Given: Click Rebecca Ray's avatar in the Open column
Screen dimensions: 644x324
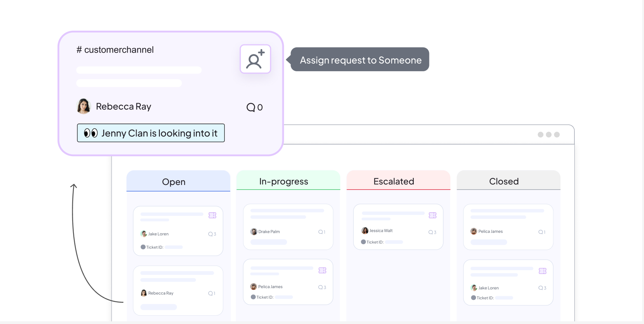Looking at the screenshot, I should [x=143, y=293].
